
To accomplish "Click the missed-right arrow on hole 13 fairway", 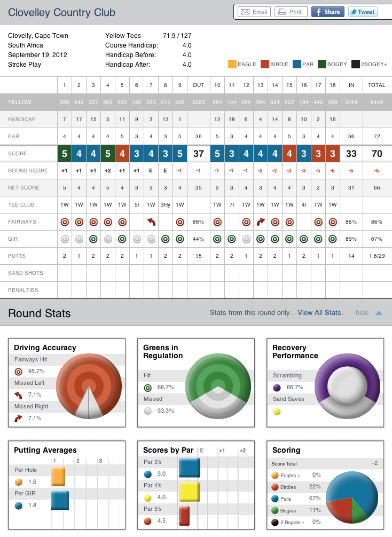I will 260,222.
